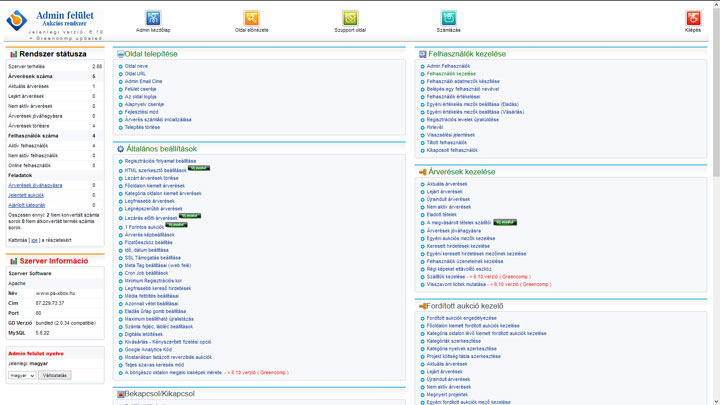Open the language dropdown showing magyar
The height and width of the screenshot is (405, 720).
tap(22, 375)
